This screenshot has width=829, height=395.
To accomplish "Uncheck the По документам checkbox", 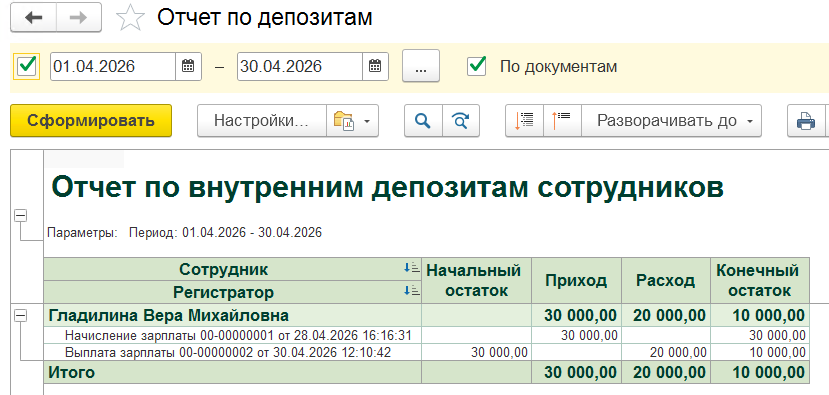I will coord(477,66).
